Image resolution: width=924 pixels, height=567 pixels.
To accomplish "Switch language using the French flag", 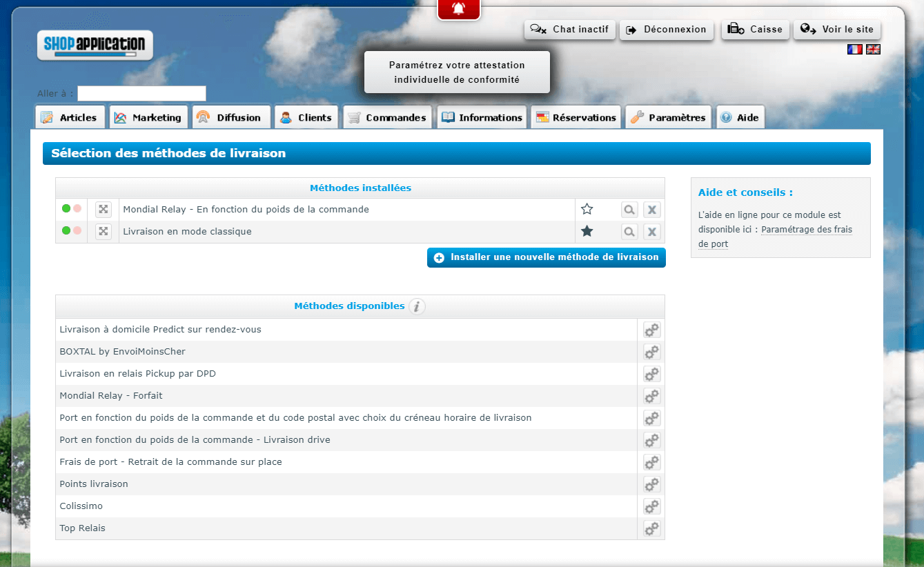I will pyautogui.click(x=854, y=50).
